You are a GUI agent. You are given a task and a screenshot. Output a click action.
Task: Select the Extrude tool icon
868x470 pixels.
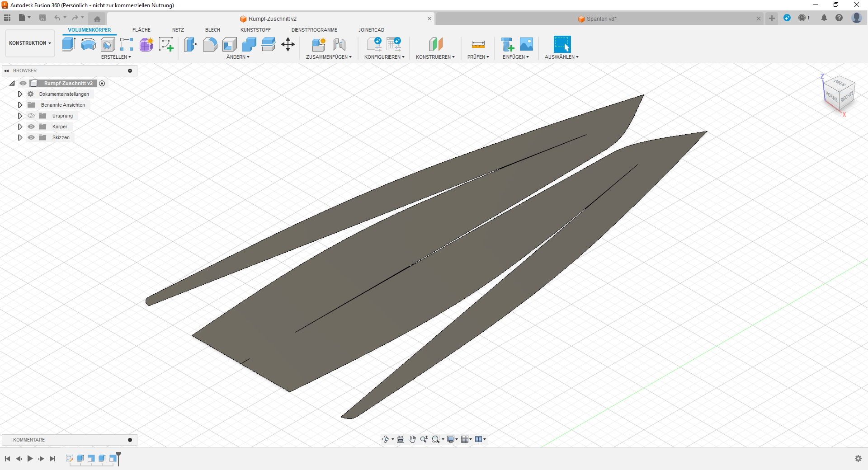[69, 44]
